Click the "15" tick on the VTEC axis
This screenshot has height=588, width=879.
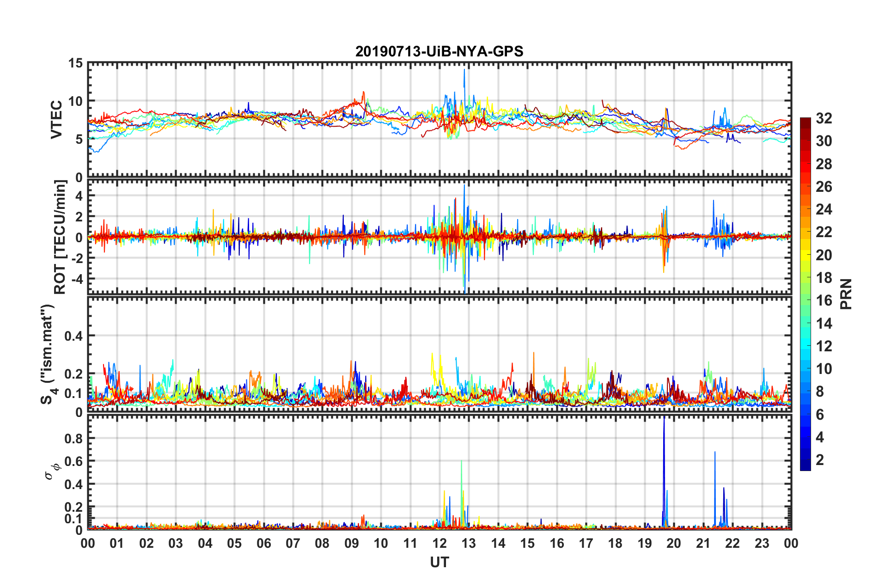point(76,63)
